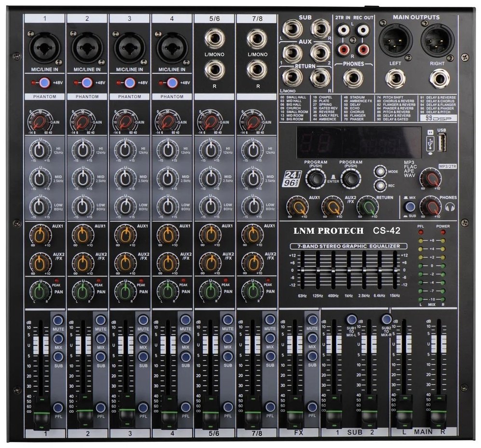The width and height of the screenshot is (481, 448).
Task: Click the "7-BAND STEREO GRAPHIC EQUALIZER" label
Action: pyautogui.click(x=349, y=246)
